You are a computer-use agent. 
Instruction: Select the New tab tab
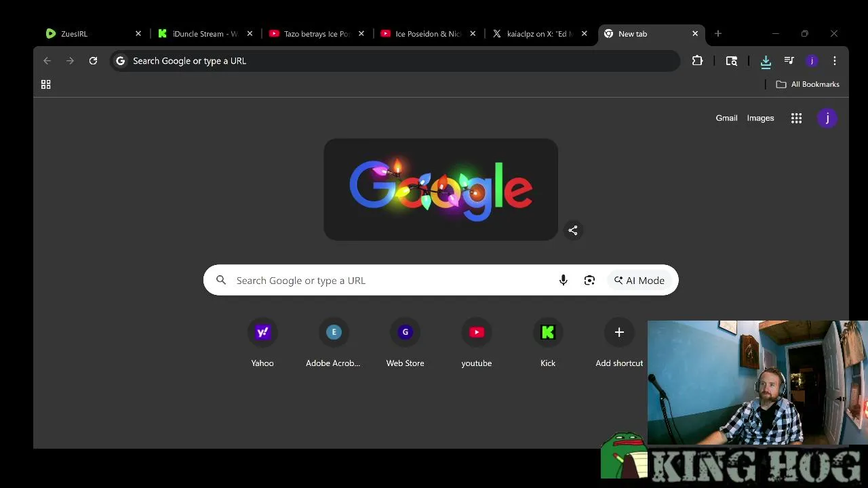(x=651, y=34)
